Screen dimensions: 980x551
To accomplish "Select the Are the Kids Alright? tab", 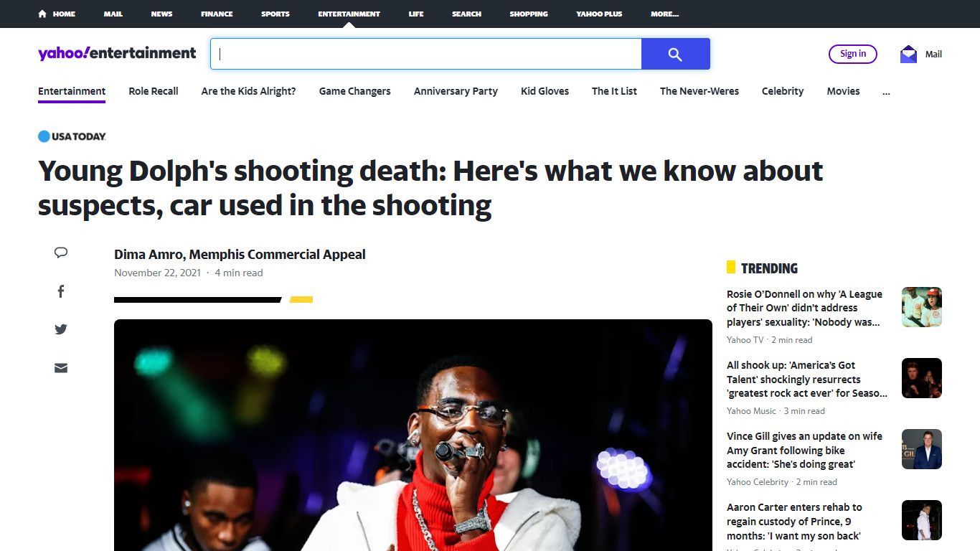I will pos(248,91).
